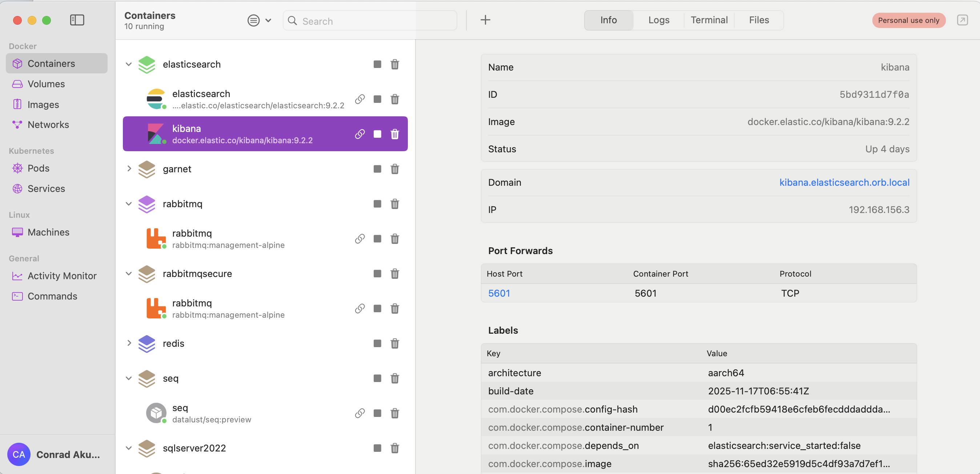Expand the garnet container group
The image size is (980, 474).
click(x=129, y=169)
